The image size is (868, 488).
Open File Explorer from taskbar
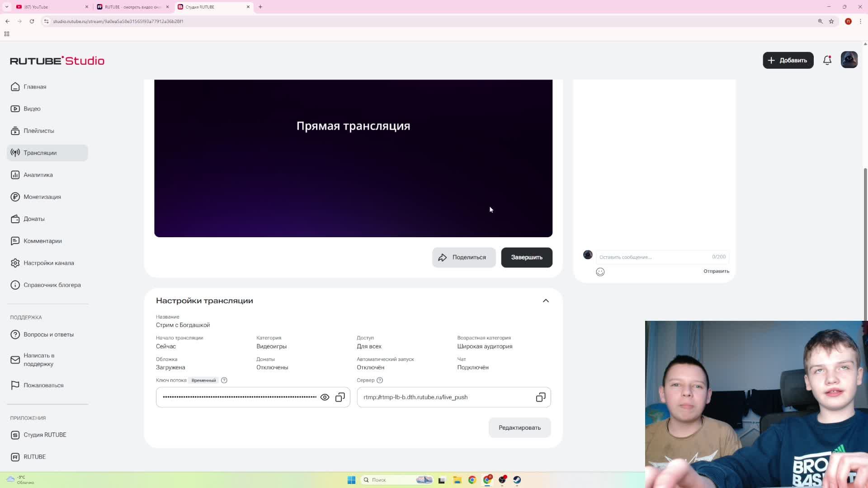(x=457, y=480)
